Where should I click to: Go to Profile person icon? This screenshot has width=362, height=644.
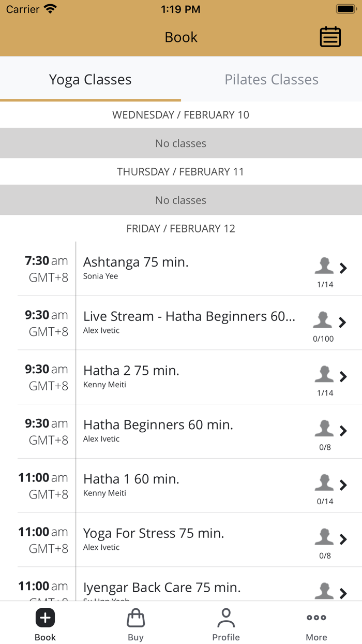point(226,618)
